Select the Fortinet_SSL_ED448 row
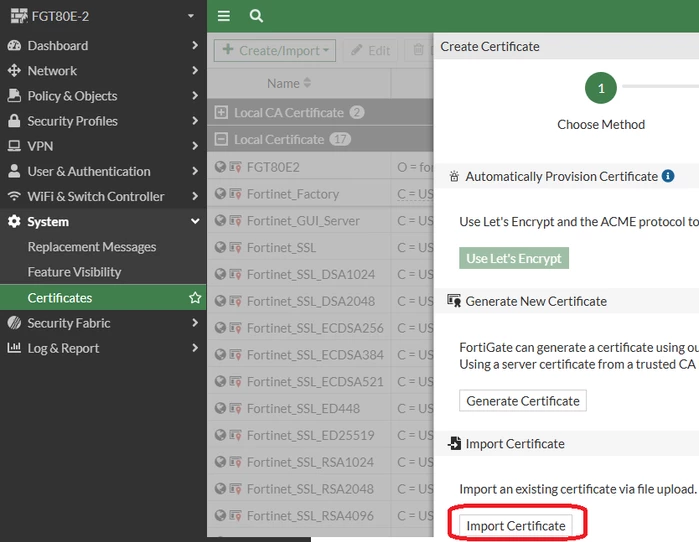Screen dimensions: 699x542 tap(320, 408)
